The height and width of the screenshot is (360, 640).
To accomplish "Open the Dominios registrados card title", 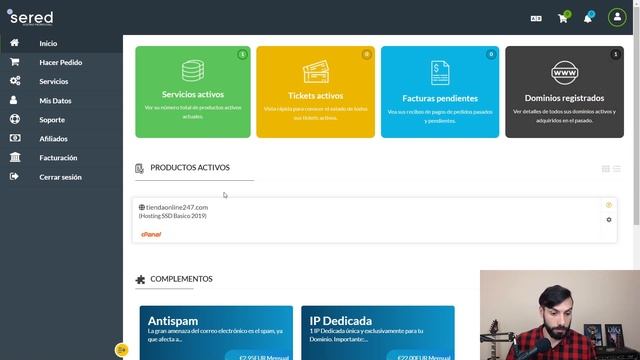I will point(564,98).
